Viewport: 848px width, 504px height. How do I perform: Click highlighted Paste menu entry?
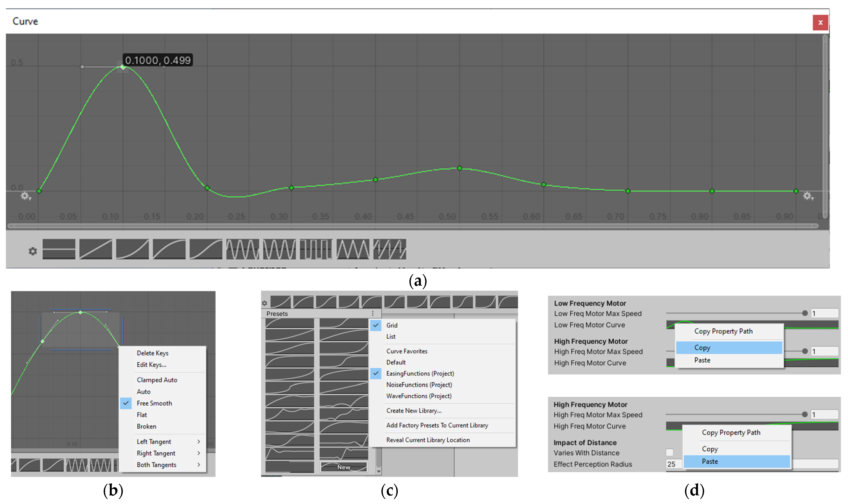coord(709,461)
